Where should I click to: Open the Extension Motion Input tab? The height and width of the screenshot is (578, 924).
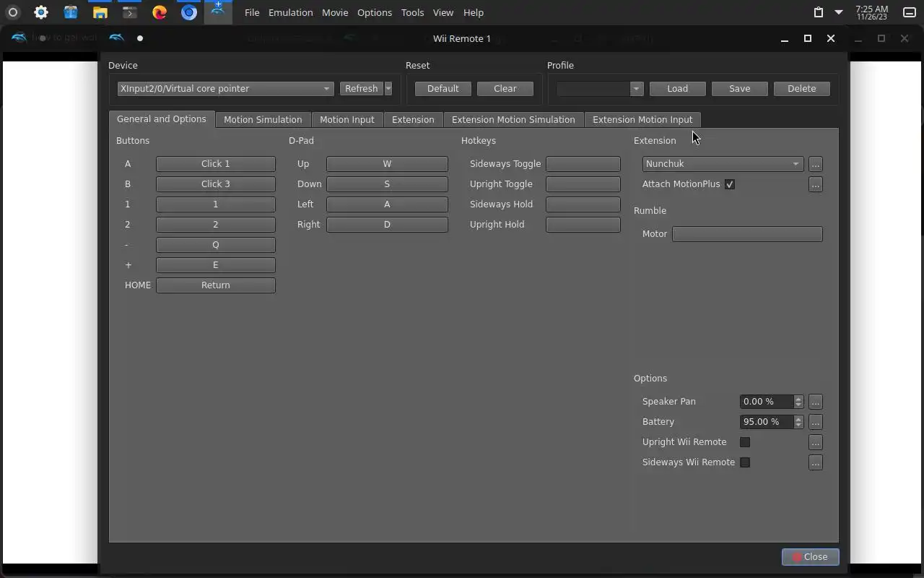pyautogui.click(x=642, y=120)
